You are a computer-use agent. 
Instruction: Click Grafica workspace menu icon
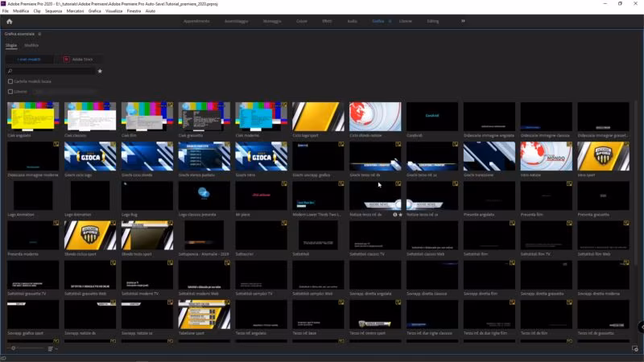pos(390,22)
